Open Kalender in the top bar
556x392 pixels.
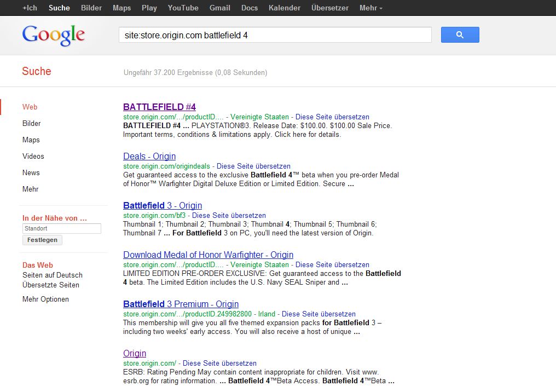point(284,8)
